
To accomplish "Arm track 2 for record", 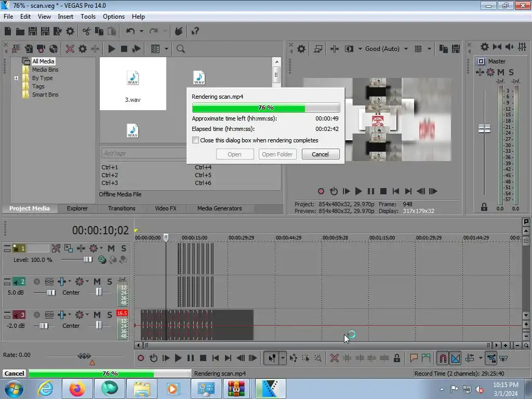I will 37,282.
